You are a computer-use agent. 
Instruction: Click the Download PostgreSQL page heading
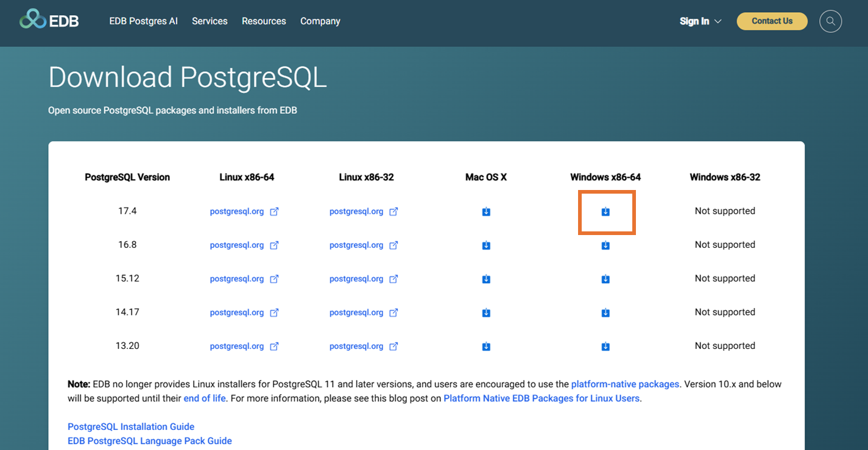click(188, 78)
